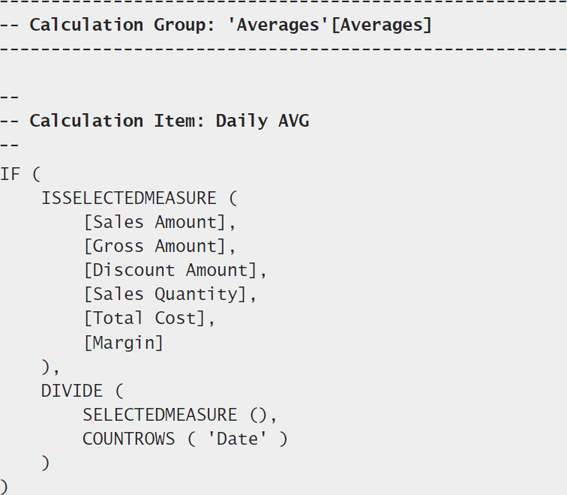Click the [Margin] measure reference
This screenshot has height=495, width=567.
coord(124,343)
